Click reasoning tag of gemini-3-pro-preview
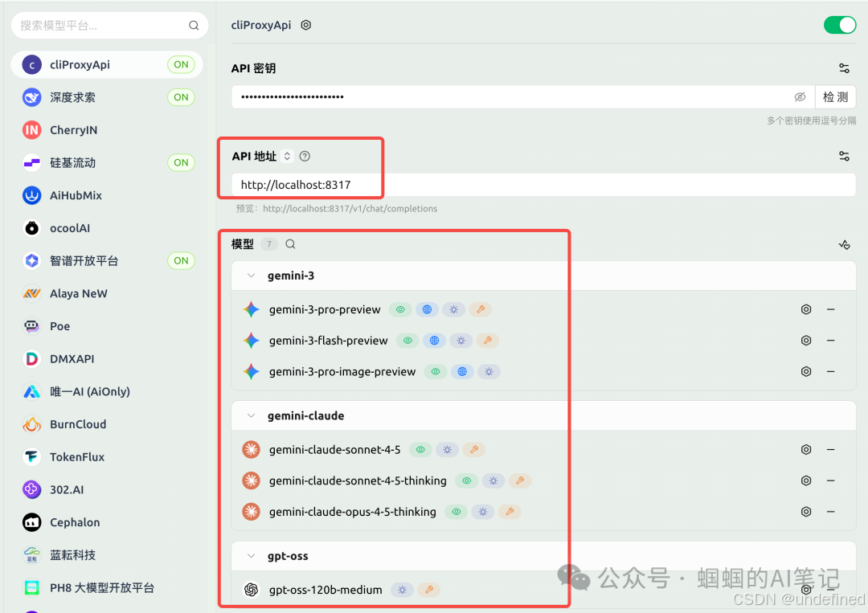Screen dimensions: 868x613 point(453,309)
